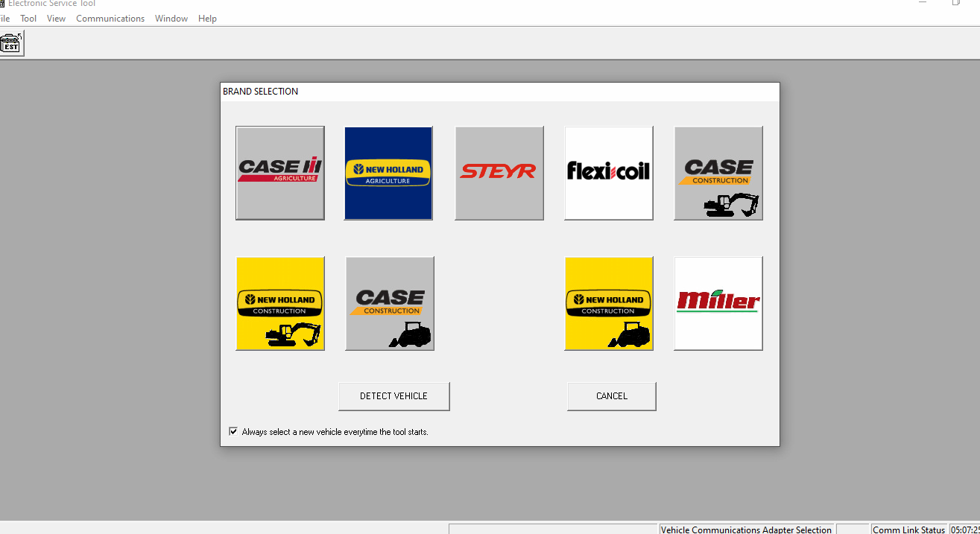The height and width of the screenshot is (534, 980).
Task: Uncheck always select new vehicle at startup
Action: (233, 431)
